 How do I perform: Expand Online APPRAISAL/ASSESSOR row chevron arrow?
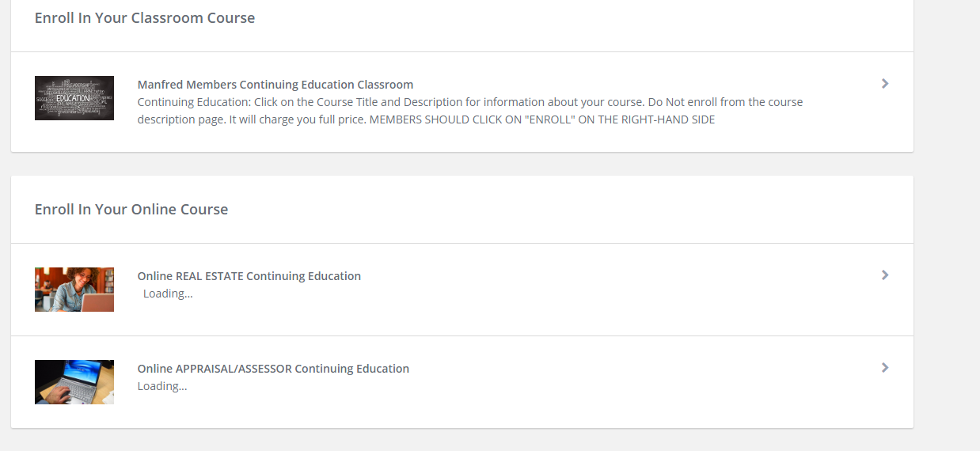[885, 367]
